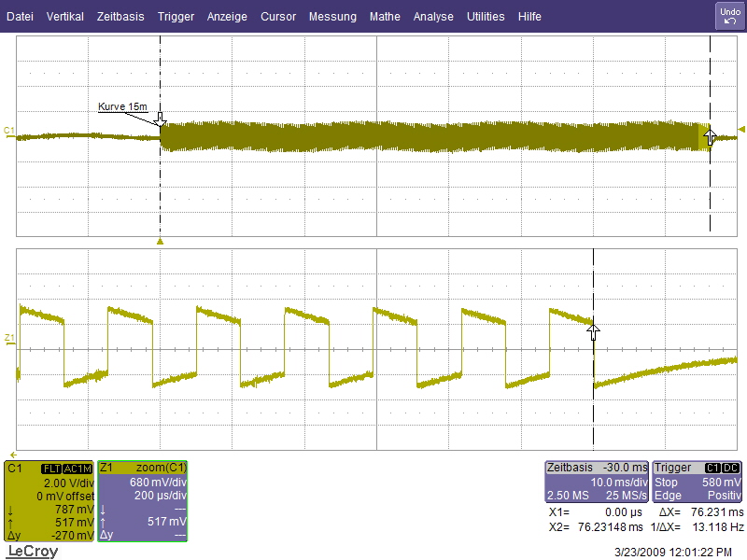Click the 2.50 MS memory value
This screenshot has height=560, width=747.
point(568,496)
